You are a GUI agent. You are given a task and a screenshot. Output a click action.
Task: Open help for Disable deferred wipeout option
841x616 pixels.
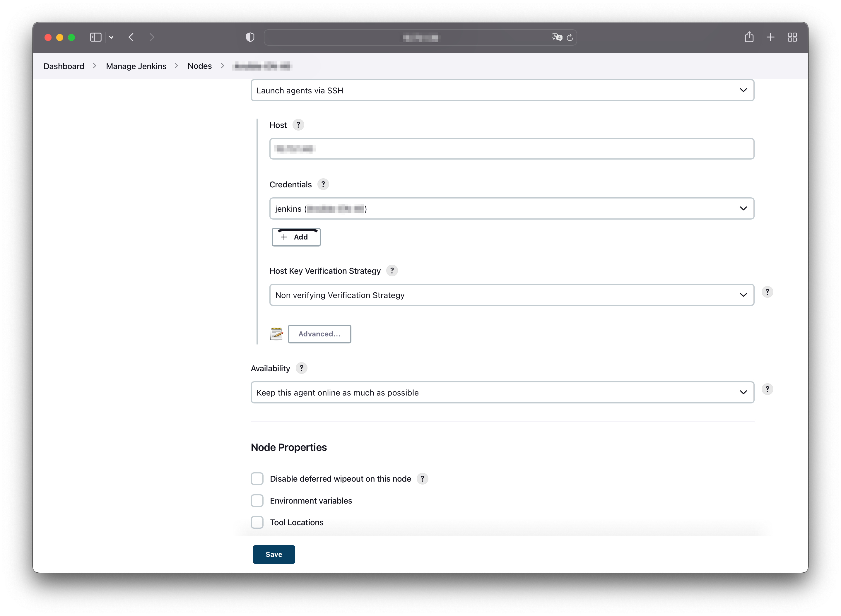pyautogui.click(x=422, y=478)
